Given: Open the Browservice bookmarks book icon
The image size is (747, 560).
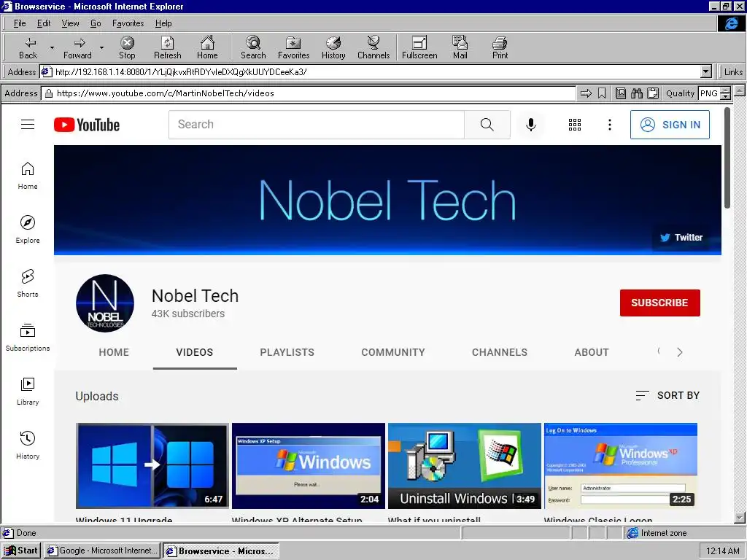Looking at the screenshot, I should coord(620,93).
